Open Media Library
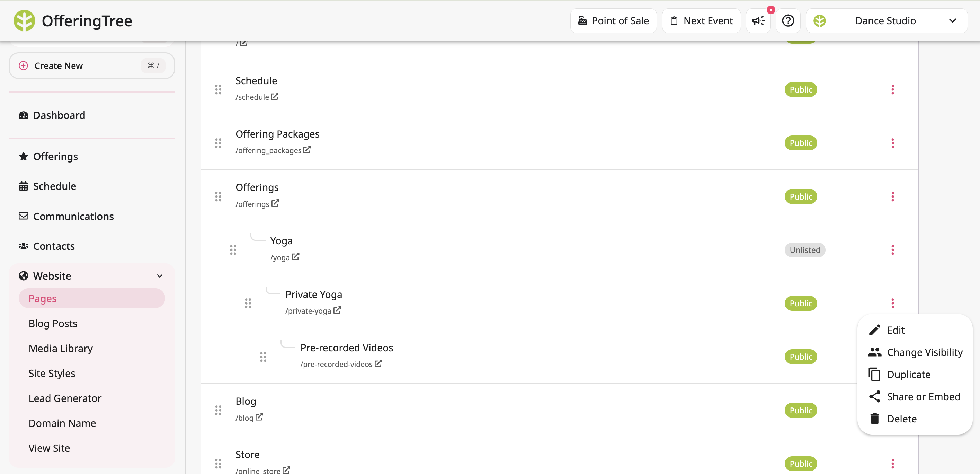 (61, 348)
